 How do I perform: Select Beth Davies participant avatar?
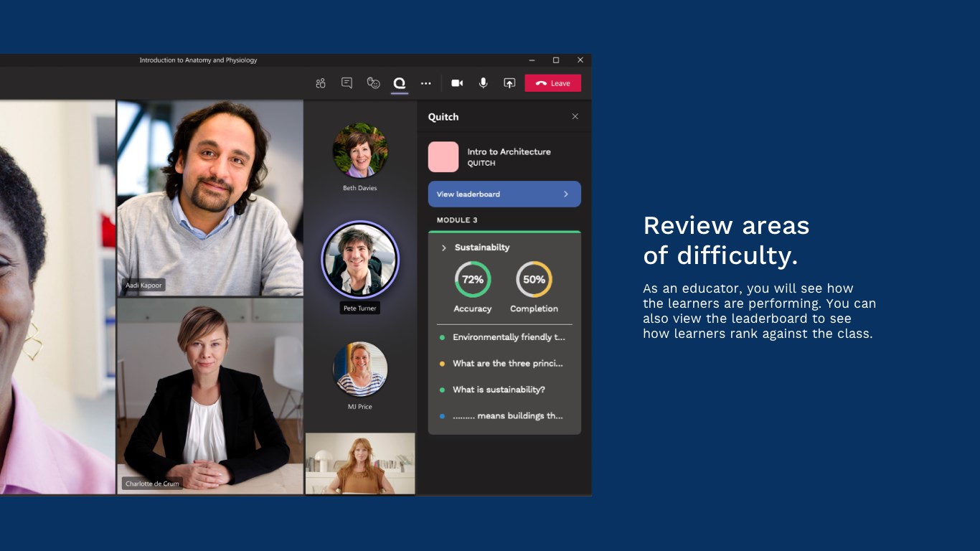[x=360, y=151]
